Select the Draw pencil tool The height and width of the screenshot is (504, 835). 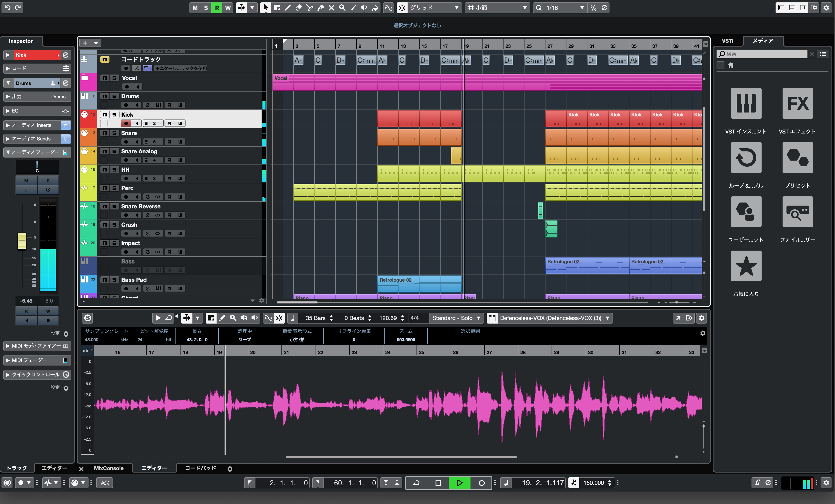[288, 7]
